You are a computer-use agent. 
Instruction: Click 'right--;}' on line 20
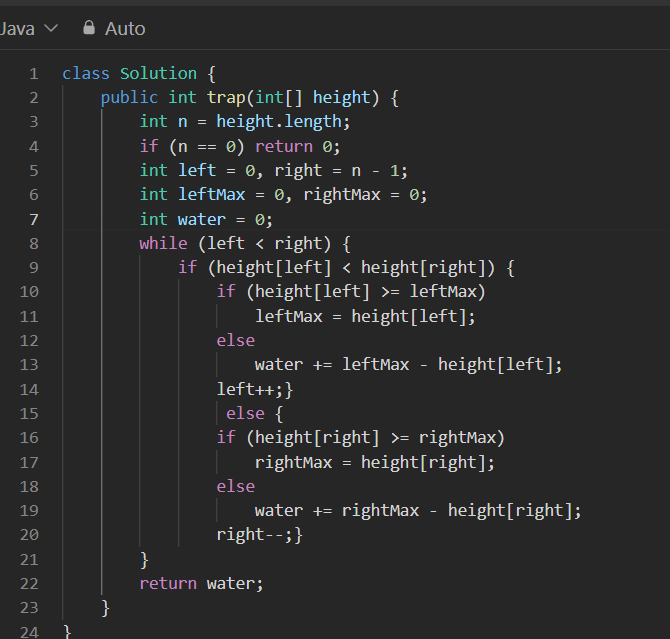260,534
